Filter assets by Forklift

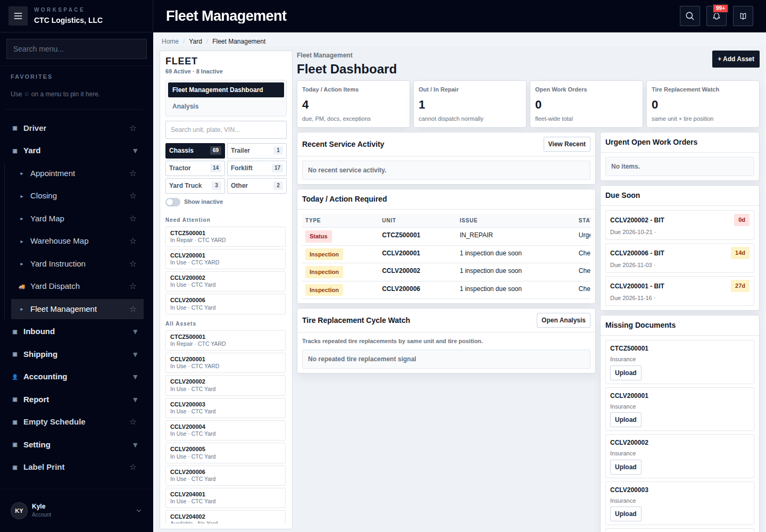(x=257, y=168)
